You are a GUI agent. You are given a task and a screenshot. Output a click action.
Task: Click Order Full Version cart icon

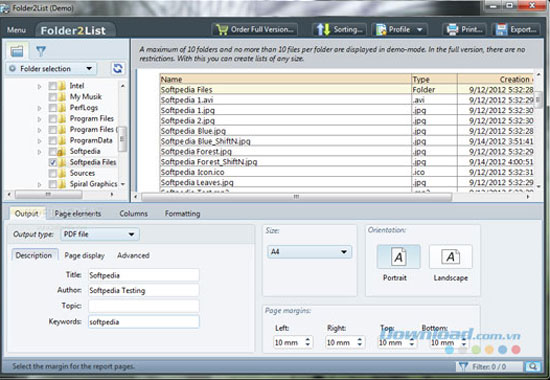pyautogui.click(x=222, y=30)
